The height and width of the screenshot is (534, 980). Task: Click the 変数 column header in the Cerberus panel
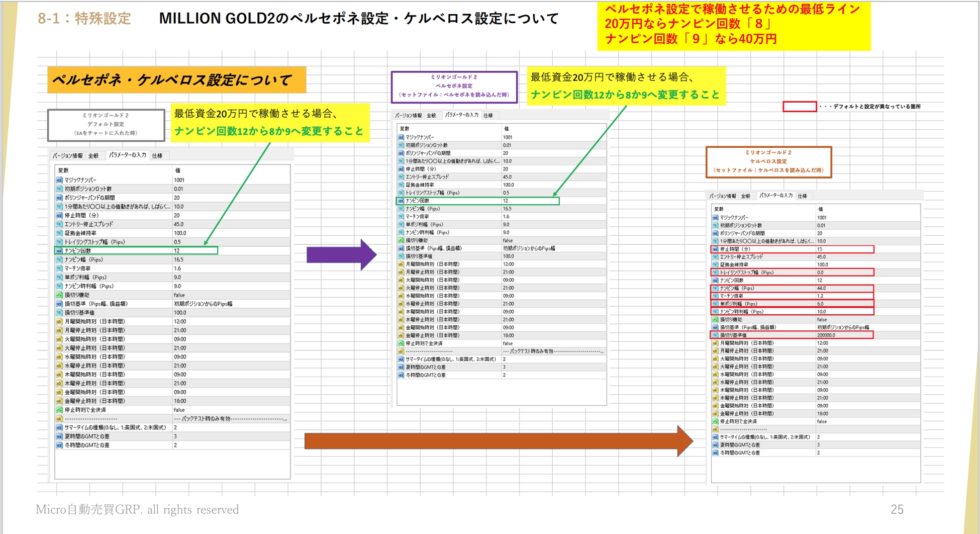click(719, 209)
